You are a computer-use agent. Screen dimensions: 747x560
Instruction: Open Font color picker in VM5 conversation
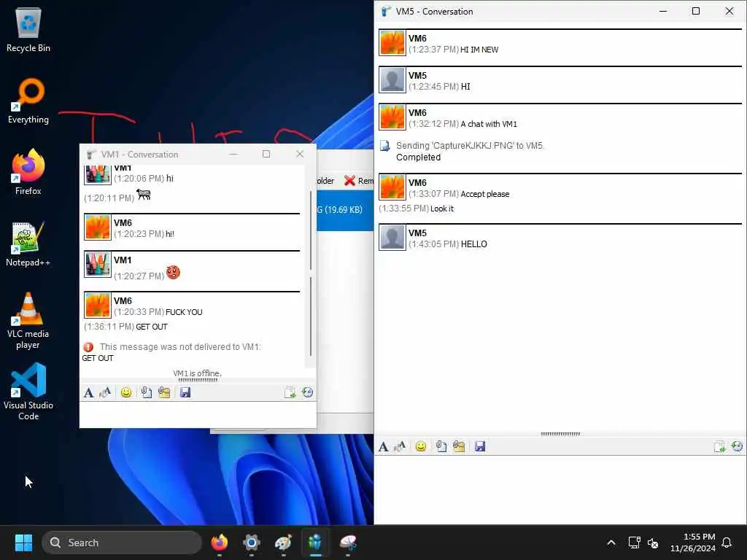coord(400,447)
